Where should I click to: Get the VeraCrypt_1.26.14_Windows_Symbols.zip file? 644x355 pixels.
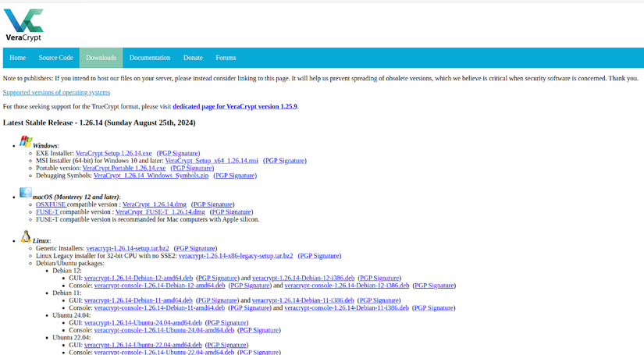point(151,176)
